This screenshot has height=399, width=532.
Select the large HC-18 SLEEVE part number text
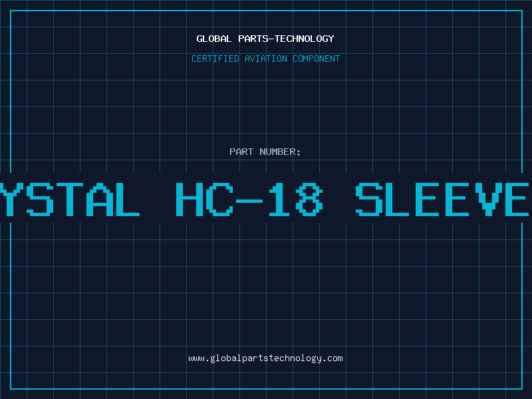coord(352,199)
